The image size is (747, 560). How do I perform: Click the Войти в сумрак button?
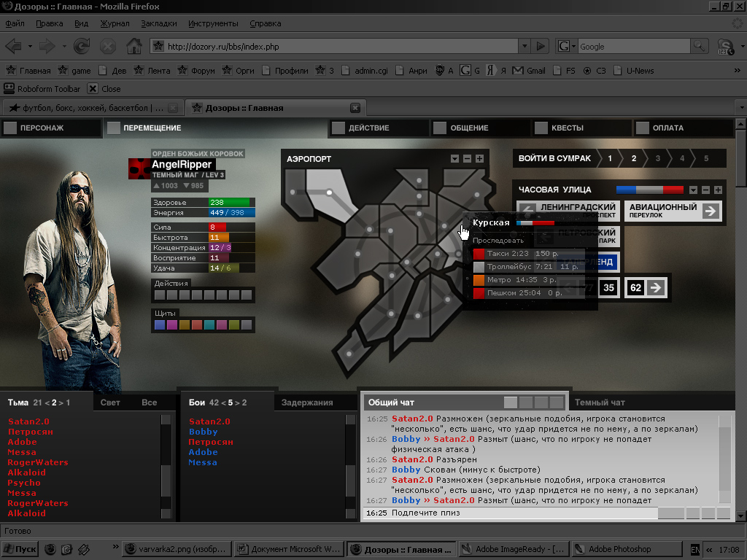point(554,158)
